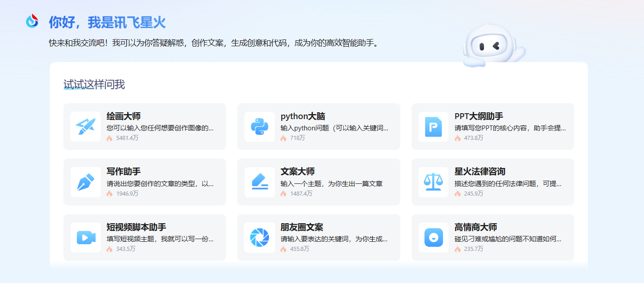Image resolution: width=644 pixels, height=283 pixels.
Task: Click the robot mascot image
Action: tap(494, 45)
